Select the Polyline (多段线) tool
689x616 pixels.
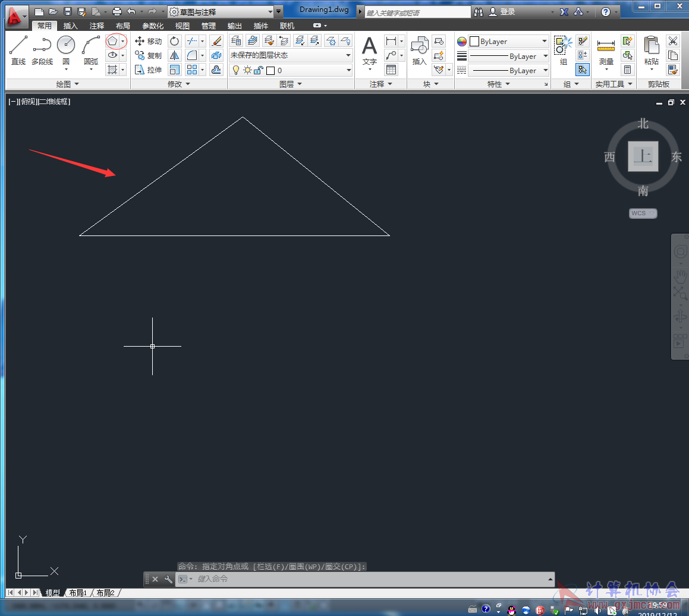click(x=42, y=49)
